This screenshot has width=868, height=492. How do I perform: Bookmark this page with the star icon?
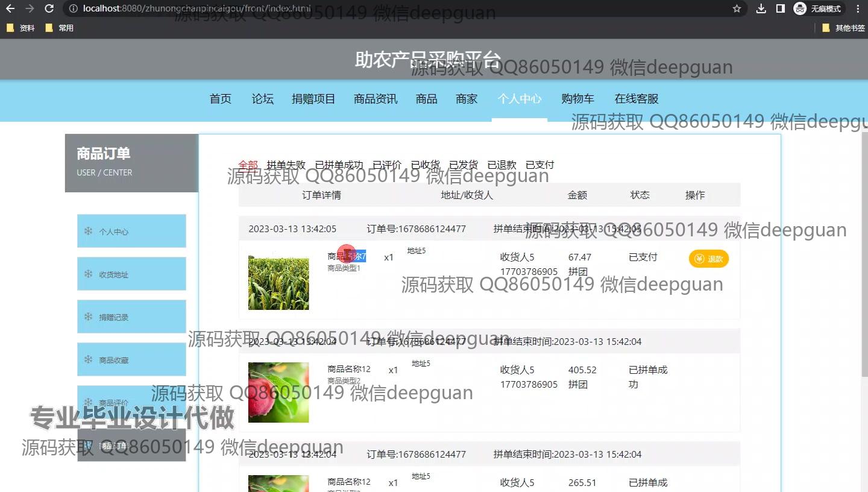[x=737, y=8]
